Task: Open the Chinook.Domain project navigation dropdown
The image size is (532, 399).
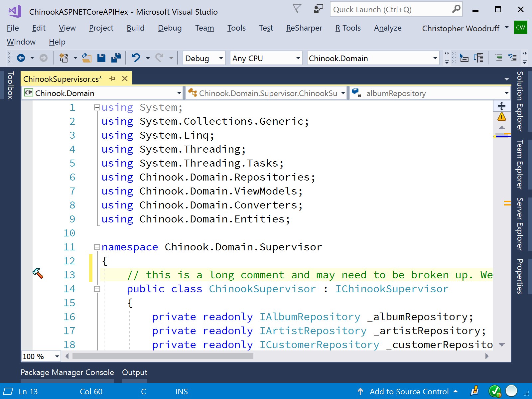Action: click(x=102, y=93)
